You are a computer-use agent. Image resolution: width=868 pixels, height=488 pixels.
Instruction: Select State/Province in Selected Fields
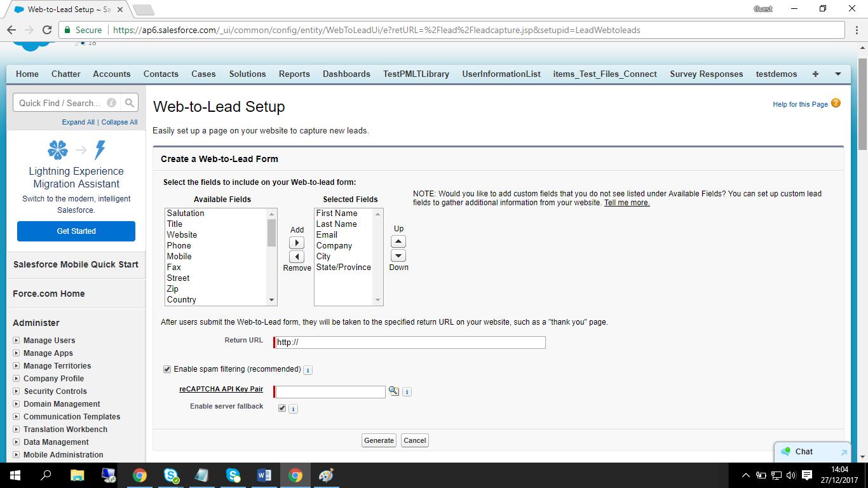pyautogui.click(x=344, y=267)
